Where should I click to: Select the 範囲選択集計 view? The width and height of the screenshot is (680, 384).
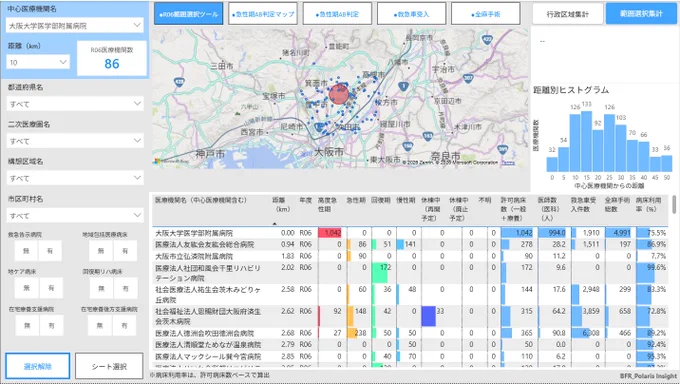click(x=641, y=14)
